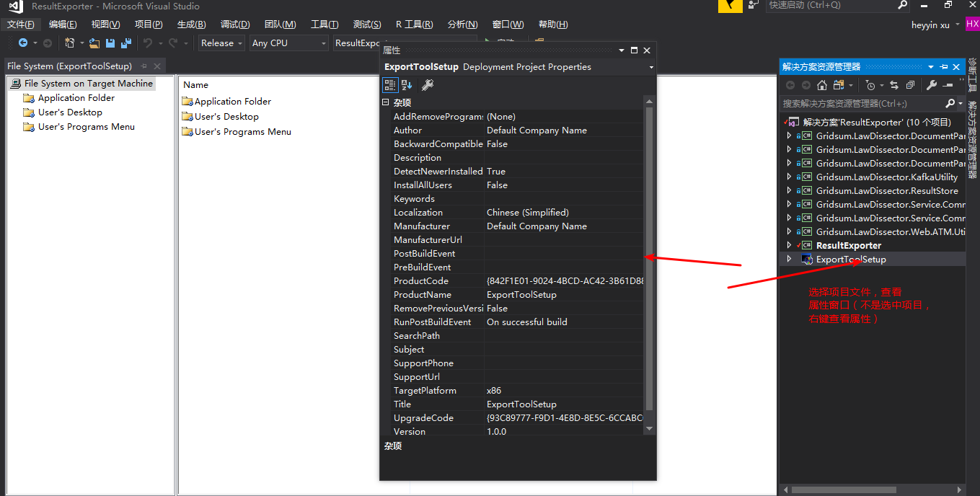
Task: Open the Release configuration dropdown
Action: coord(221,43)
